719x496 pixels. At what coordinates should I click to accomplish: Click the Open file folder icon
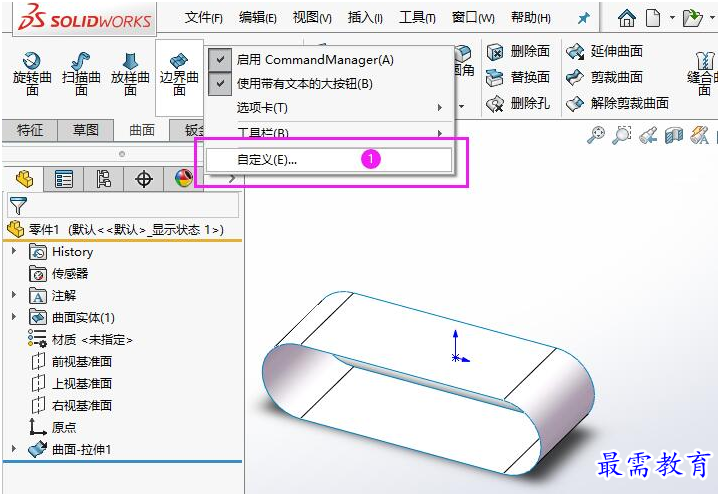pyautogui.click(x=692, y=18)
